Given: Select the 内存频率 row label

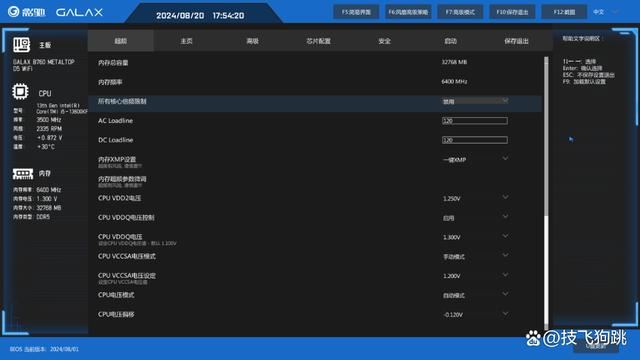Looking at the screenshot, I should [110, 82].
